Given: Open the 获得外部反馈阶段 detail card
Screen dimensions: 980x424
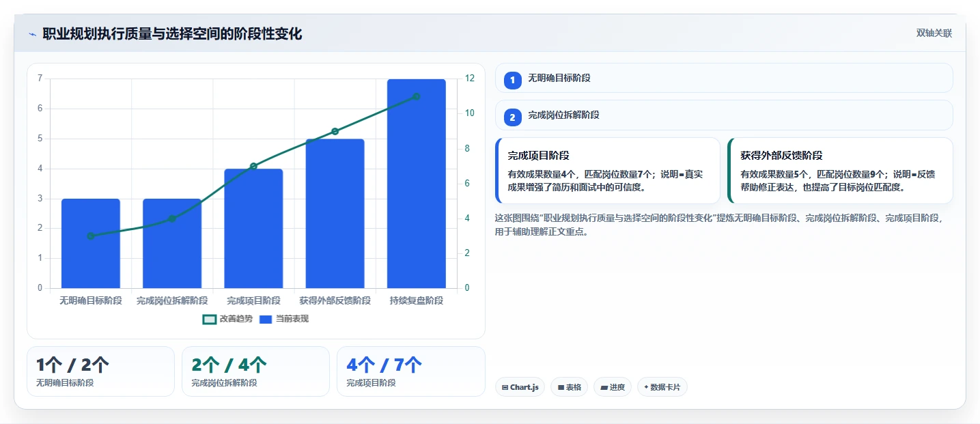Looking at the screenshot, I should (840, 171).
